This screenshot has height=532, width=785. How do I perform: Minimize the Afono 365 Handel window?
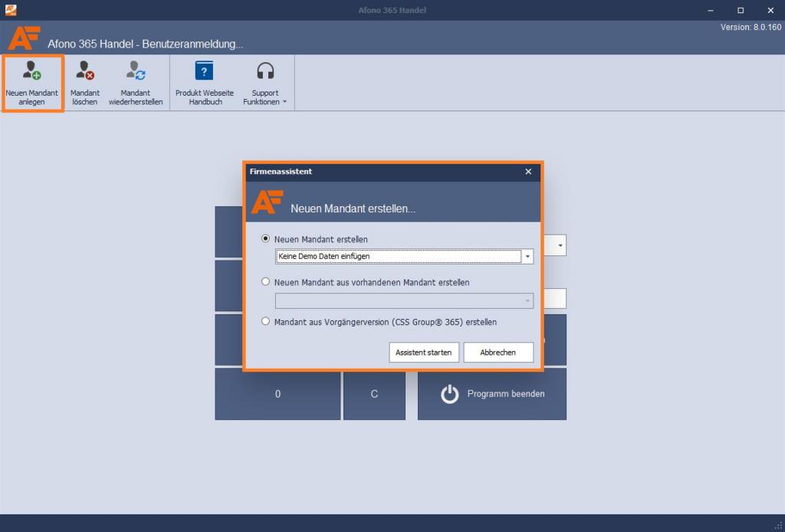(711, 10)
